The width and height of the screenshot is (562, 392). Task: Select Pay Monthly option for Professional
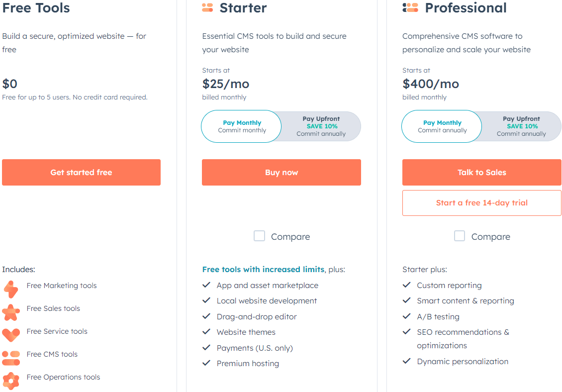click(442, 126)
